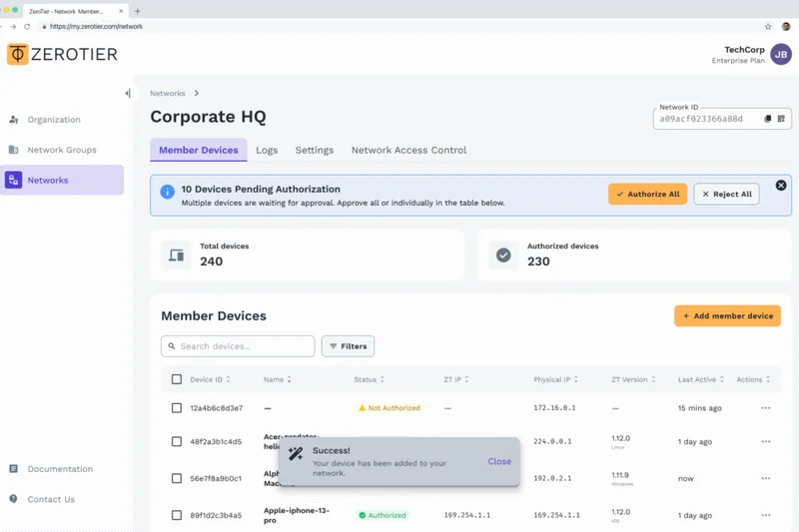Click the ZeroTier logo
The width and height of the screenshot is (799, 532).
pyautogui.click(x=62, y=54)
